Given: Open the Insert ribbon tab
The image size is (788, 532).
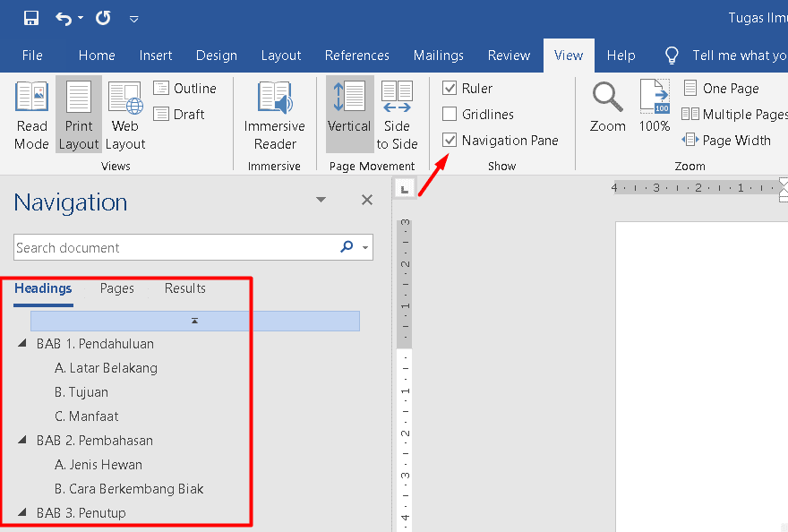Looking at the screenshot, I should tap(156, 56).
